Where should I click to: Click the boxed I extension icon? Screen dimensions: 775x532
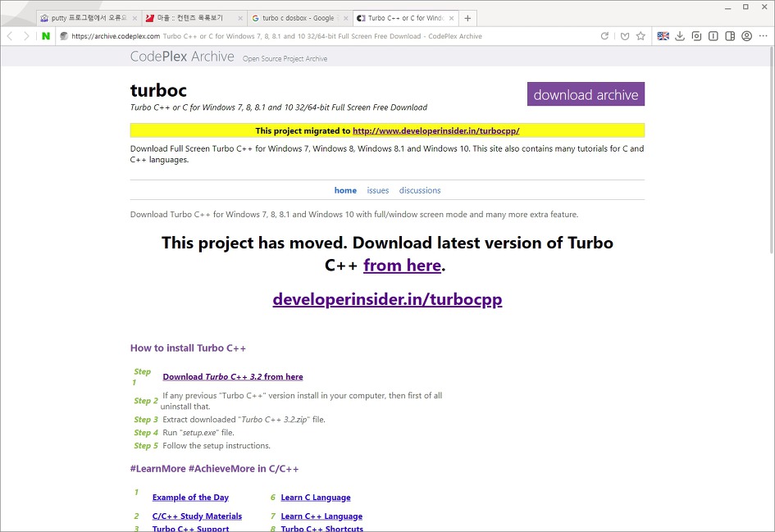coord(713,36)
